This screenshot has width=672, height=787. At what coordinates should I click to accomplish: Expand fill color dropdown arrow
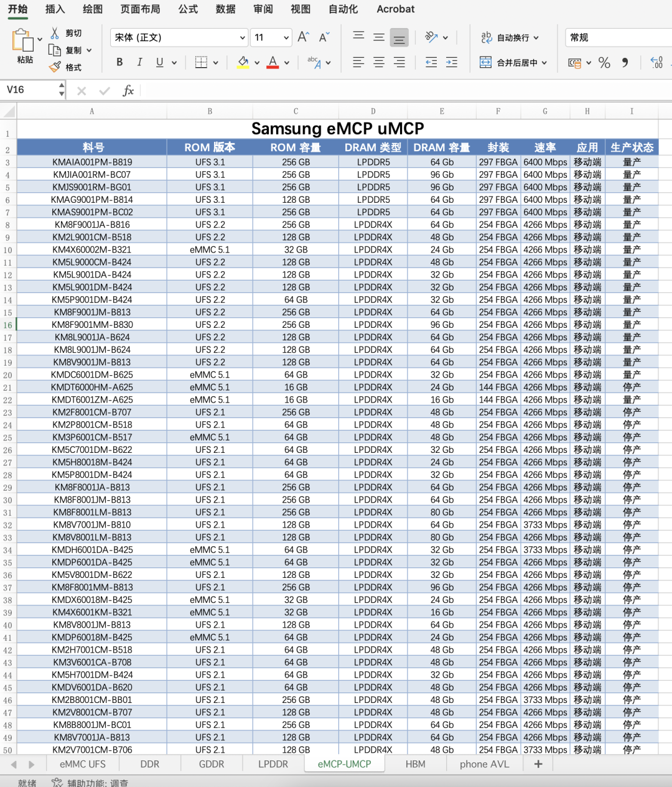coord(256,63)
